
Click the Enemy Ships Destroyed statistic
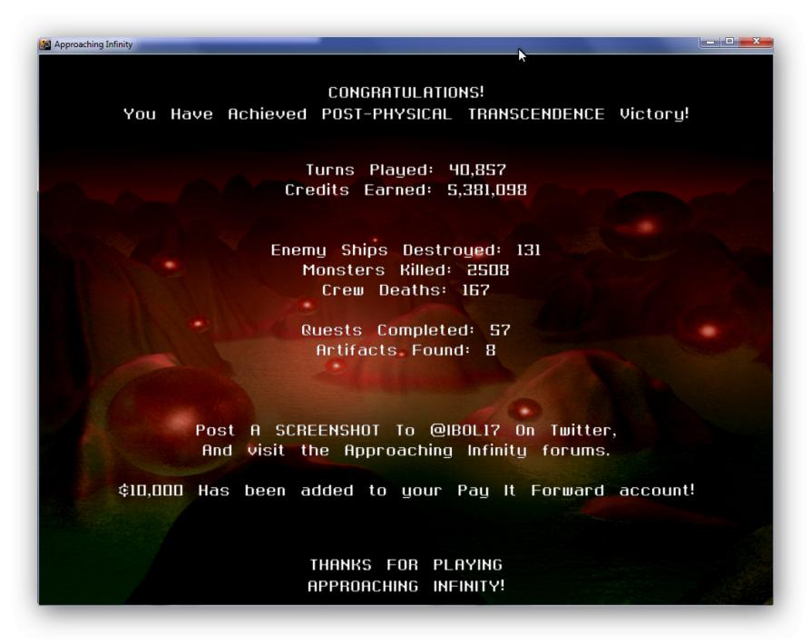pyautogui.click(x=406, y=249)
